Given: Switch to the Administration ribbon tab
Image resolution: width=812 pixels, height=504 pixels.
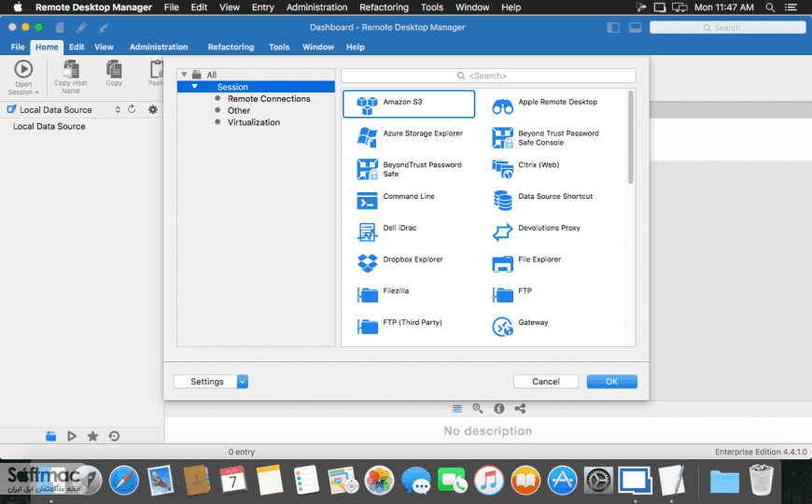Looking at the screenshot, I should coord(159,47).
